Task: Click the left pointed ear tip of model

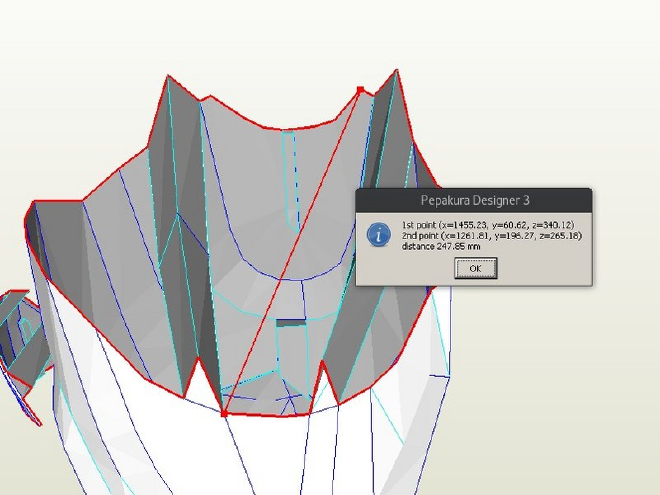Action: [168, 76]
